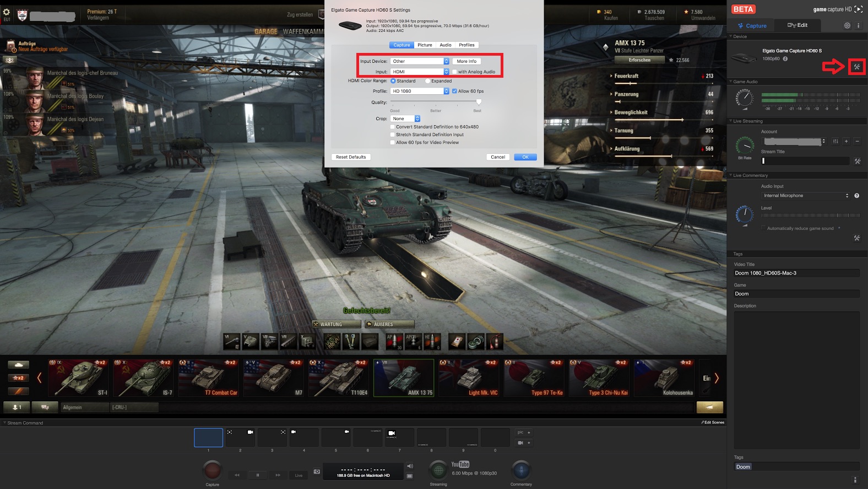Image resolution: width=868 pixels, height=489 pixels.
Task: Open tags options icon at bottom right
Action: pyautogui.click(x=855, y=480)
